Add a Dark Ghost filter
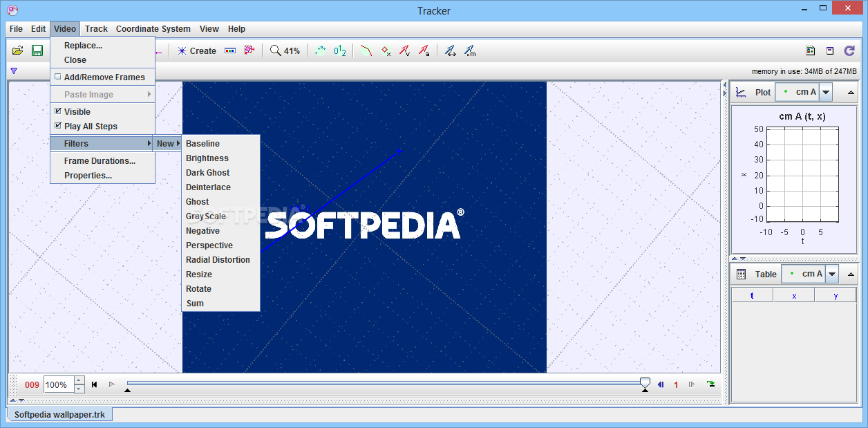The width and height of the screenshot is (868, 428). [x=220, y=172]
